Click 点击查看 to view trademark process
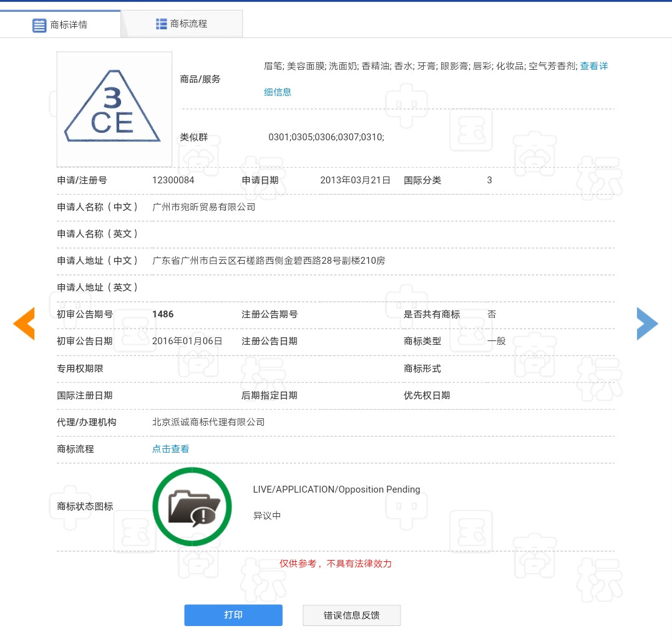The height and width of the screenshot is (641, 672). (170, 448)
